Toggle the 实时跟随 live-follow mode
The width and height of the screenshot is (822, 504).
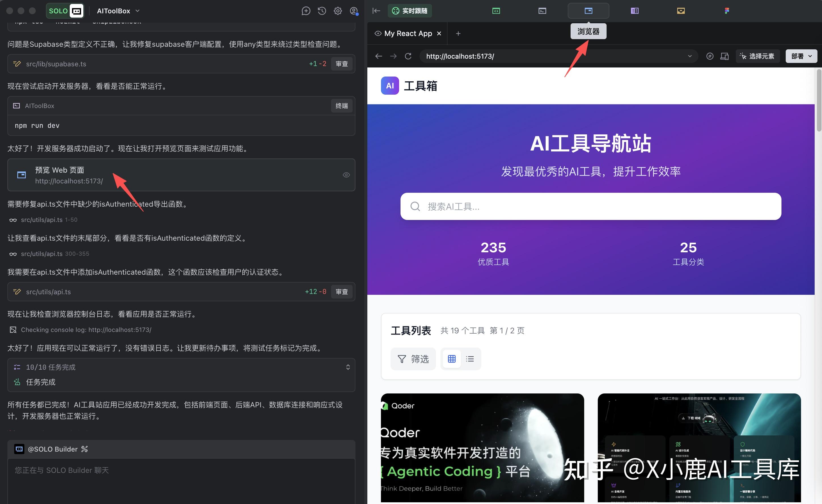(x=410, y=11)
